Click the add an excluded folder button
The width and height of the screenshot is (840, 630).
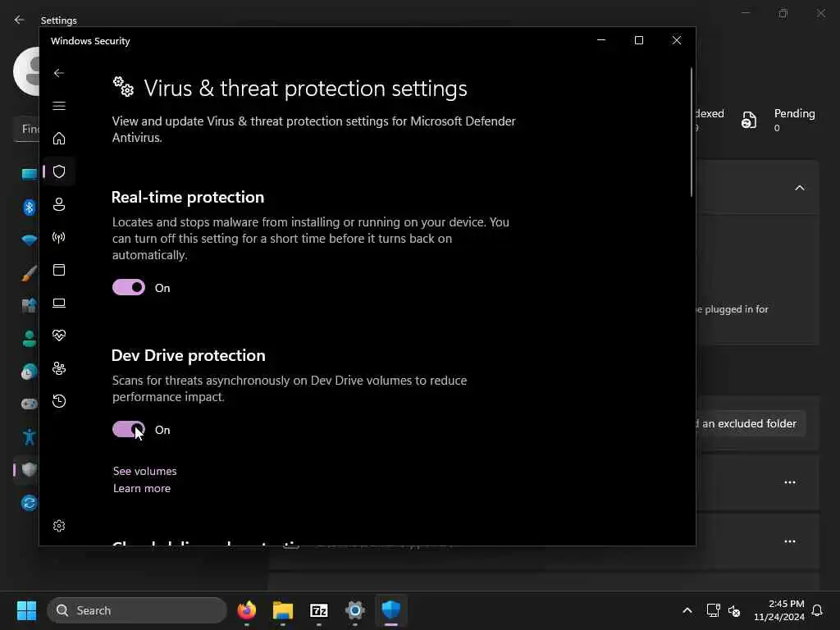(750, 424)
